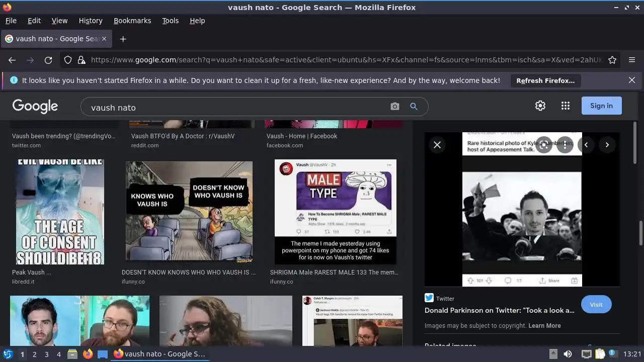Click the 13:21 clock in taskbar
The width and height of the screenshot is (644, 362).
coord(632,354)
